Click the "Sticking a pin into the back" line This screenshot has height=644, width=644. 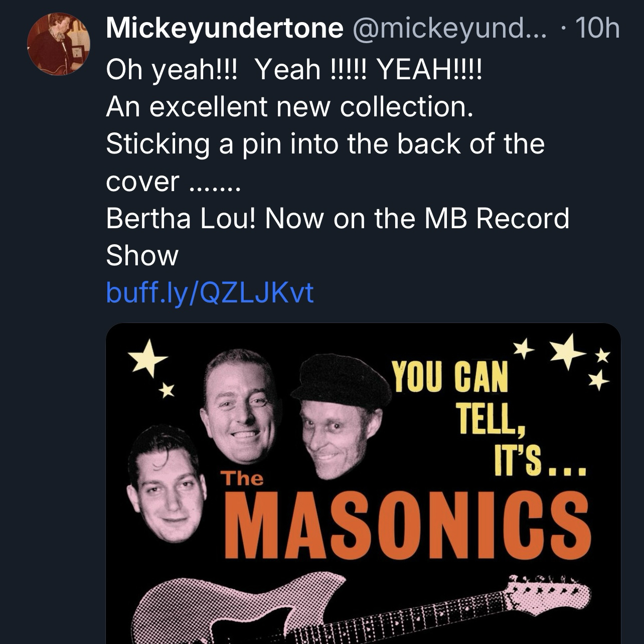pyautogui.click(x=325, y=144)
